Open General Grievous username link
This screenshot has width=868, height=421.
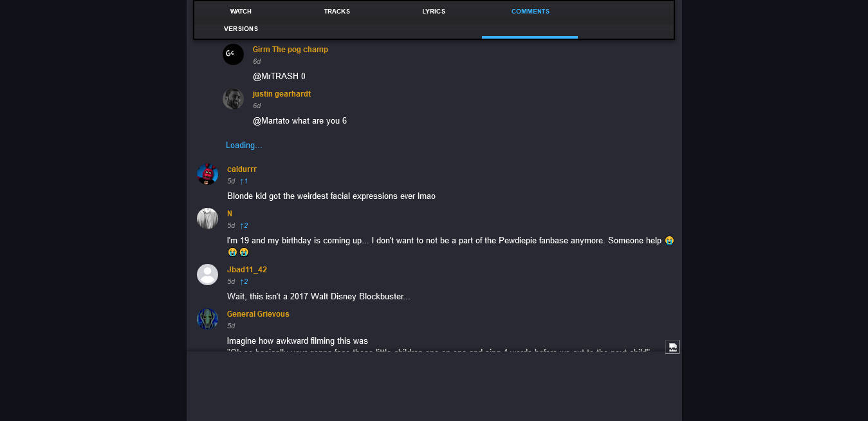[x=258, y=314]
